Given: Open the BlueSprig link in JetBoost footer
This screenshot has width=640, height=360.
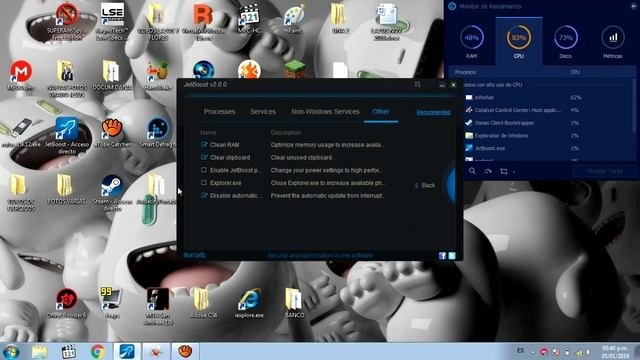Looking at the screenshot, I should tap(195, 255).
